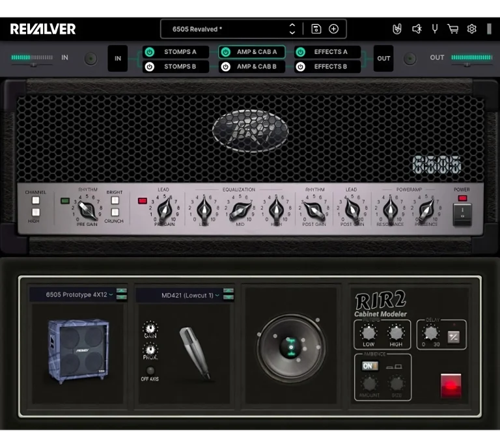This screenshot has height=448, width=500.
Task: Toggle the OFF AXIS mic button
Action: [150, 371]
